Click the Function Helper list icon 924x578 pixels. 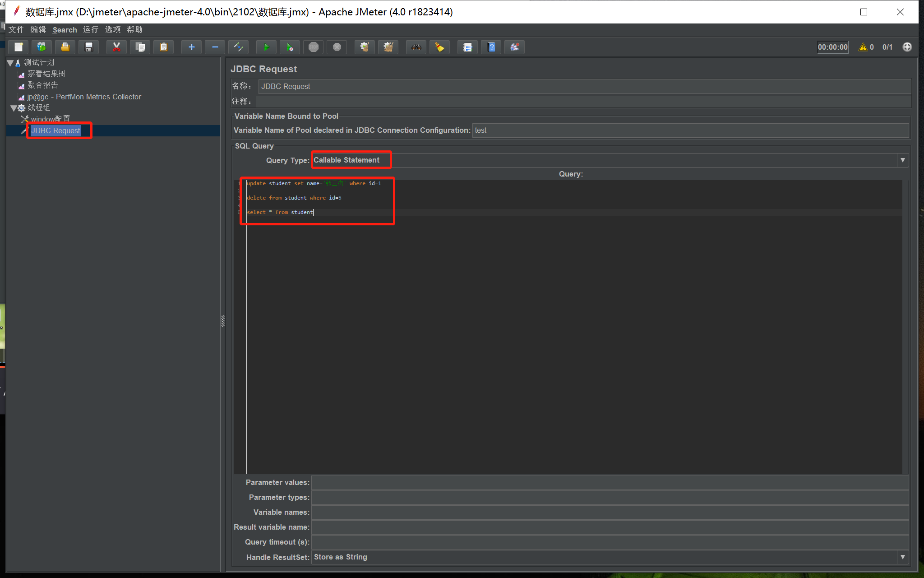467,47
